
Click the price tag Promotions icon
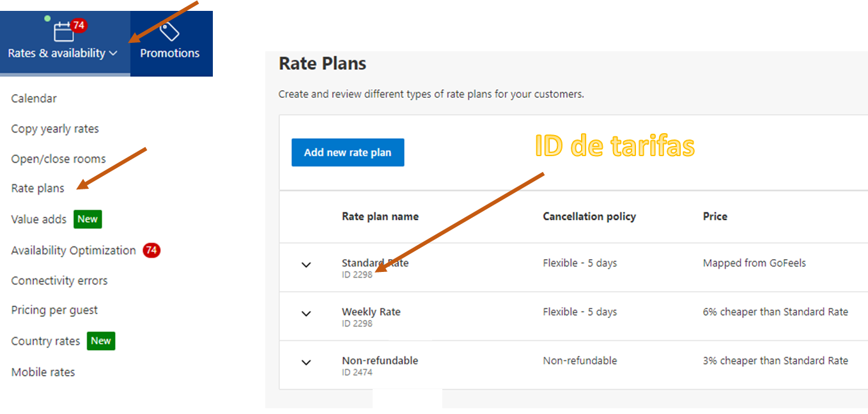[x=169, y=31]
